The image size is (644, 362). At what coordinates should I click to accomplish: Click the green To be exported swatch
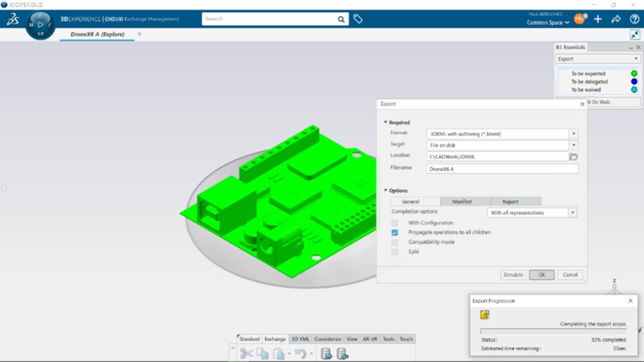point(634,74)
